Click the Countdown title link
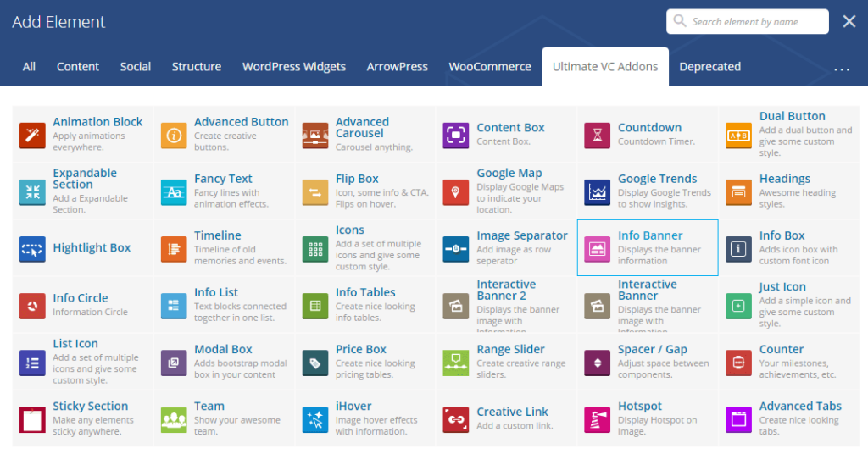Viewport: 868px width, 454px height. (649, 127)
